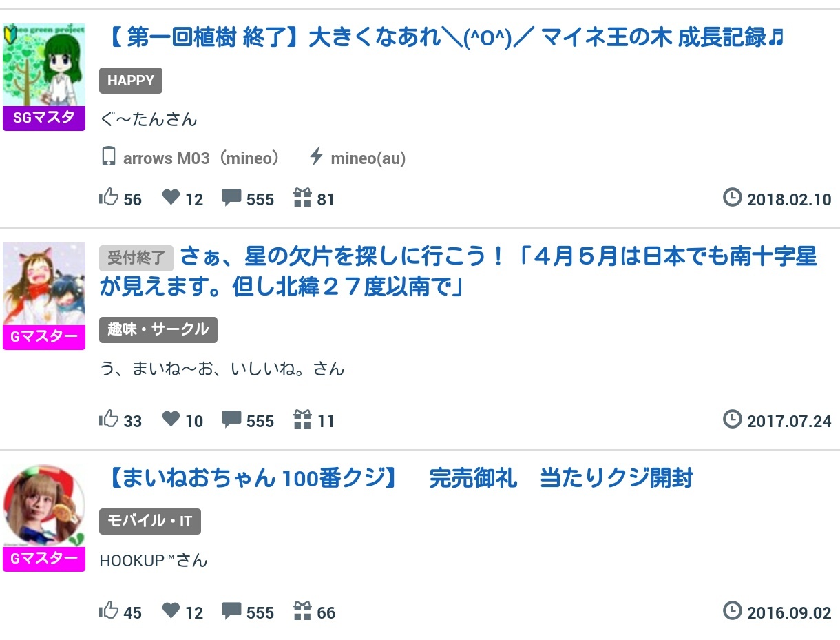Screen dimensions: 840x640
Task: Click thumbs-up icon on tree planting post
Action: click(109, 198)
